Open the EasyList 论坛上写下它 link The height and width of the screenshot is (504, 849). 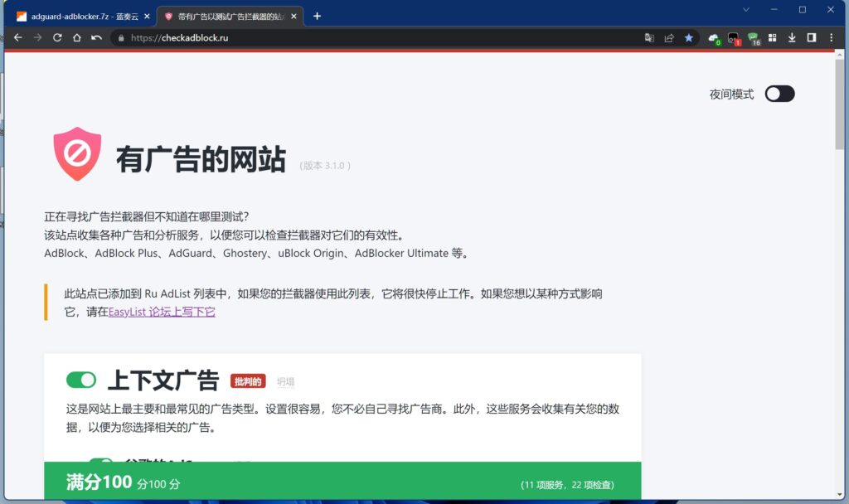[x=162, y=312]
